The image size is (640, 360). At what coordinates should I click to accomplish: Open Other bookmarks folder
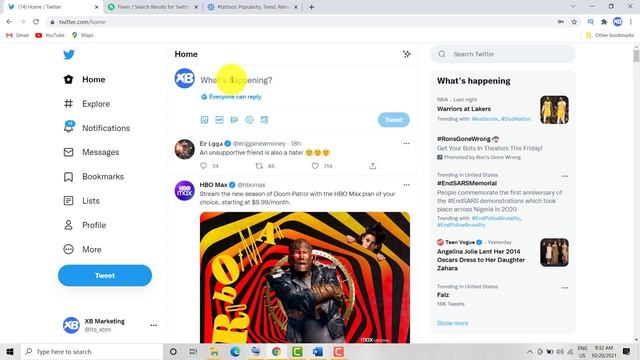(x=609, y=35)
